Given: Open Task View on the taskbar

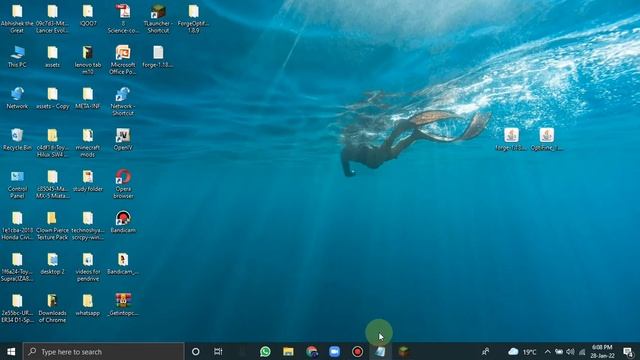Looking at the screenshot, I should (218, 351).
